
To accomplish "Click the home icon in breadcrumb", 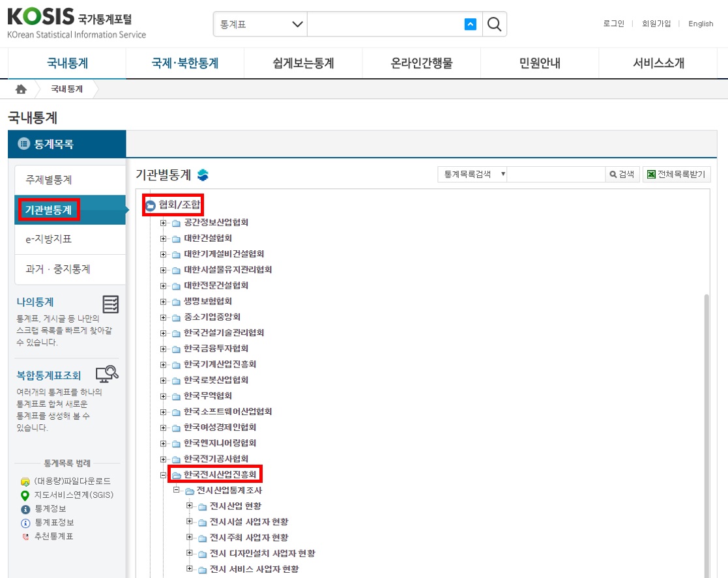I will (21, 89).
